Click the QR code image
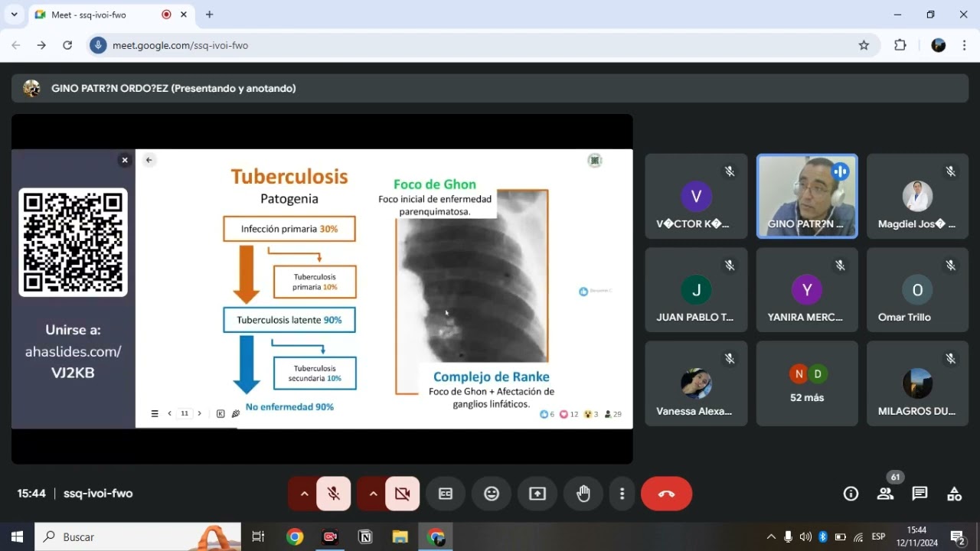This screenshot has width=980, height=551. coord(73,242)
